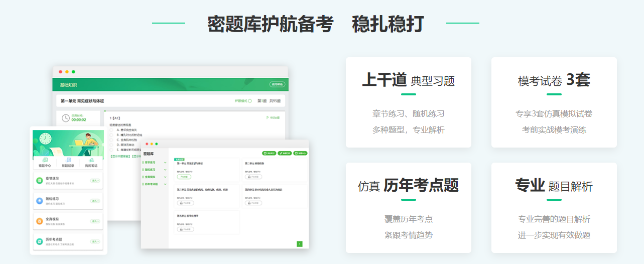Click the green page 1 pagination button
644x264 pixels.
(300, 244)
